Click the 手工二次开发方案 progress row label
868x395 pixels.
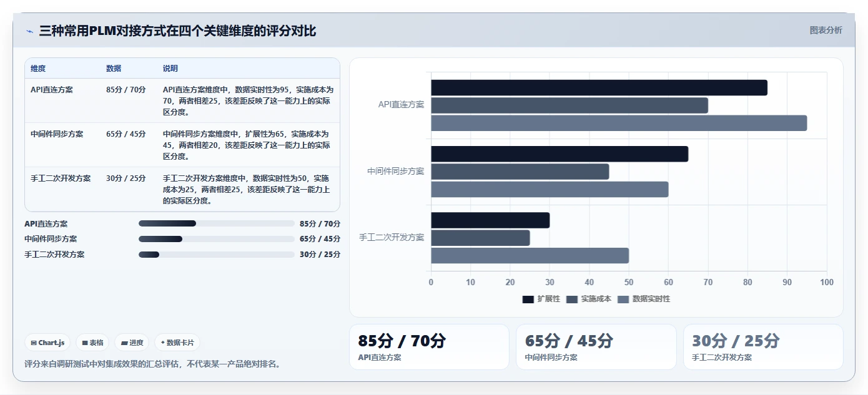54,255
